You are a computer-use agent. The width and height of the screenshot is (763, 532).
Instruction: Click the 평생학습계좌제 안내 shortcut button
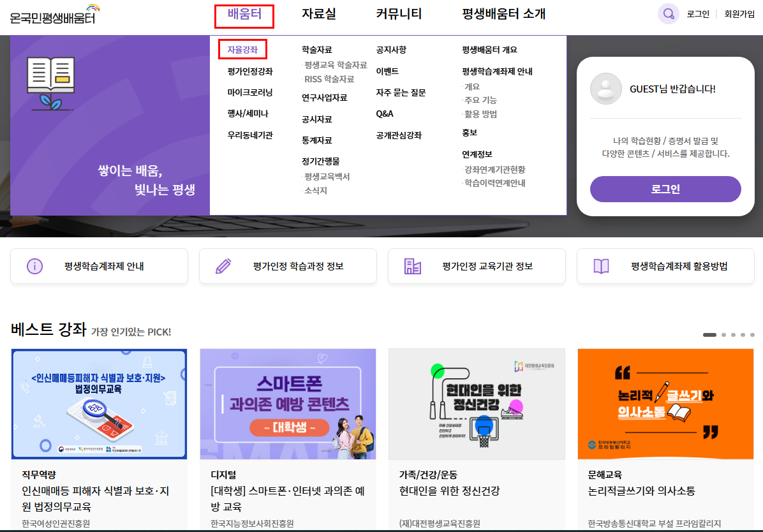[100, 266]
